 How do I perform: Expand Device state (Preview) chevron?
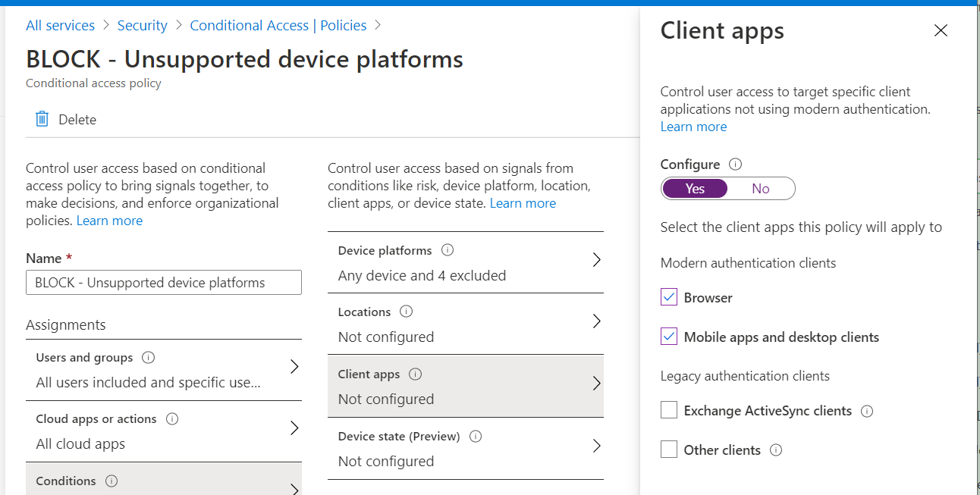(596, 446)
